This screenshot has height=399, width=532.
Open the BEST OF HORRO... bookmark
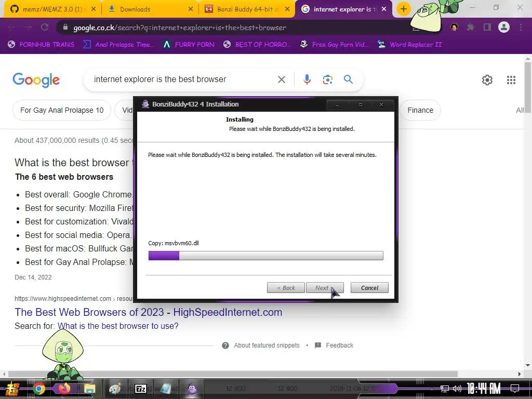coord(257,45)
